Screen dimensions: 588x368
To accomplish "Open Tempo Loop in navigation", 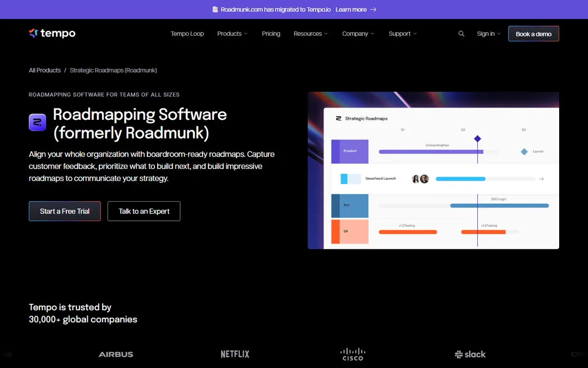I will pos(187,34).
